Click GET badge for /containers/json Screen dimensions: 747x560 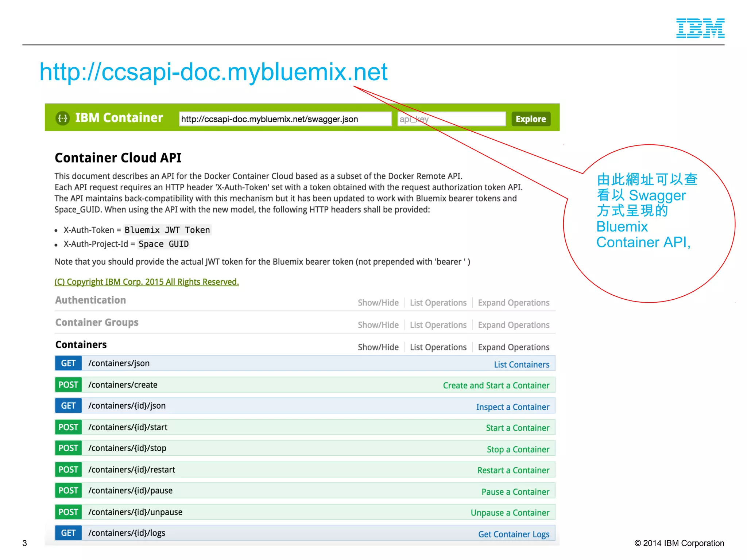68,363
